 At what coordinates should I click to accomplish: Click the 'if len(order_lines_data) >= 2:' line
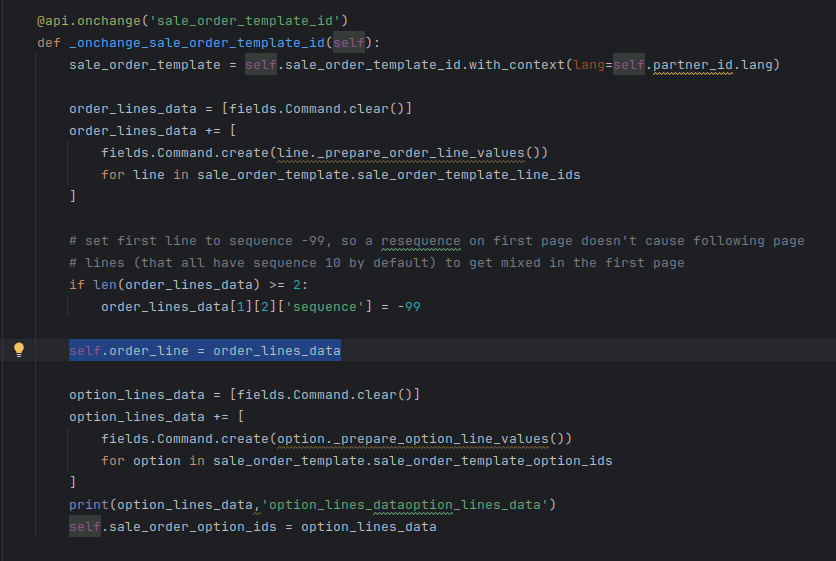pos(188,285)
